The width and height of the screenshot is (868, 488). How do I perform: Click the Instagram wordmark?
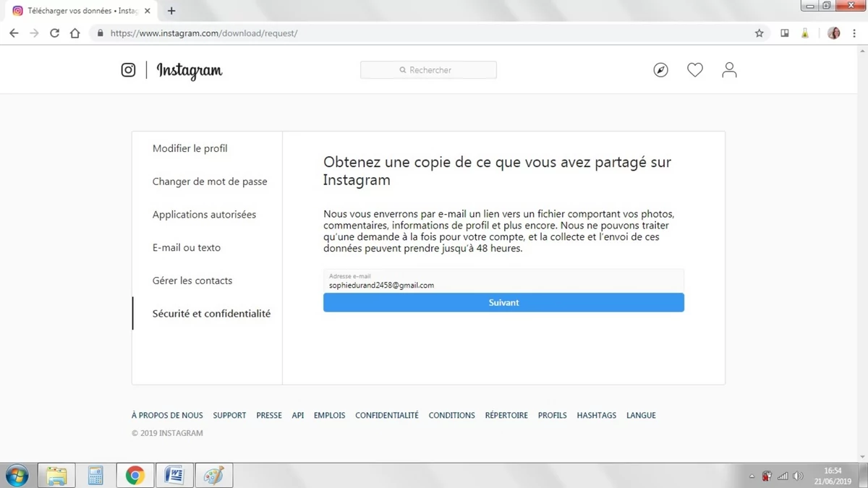pyautogui.click(x=190, y=70)
